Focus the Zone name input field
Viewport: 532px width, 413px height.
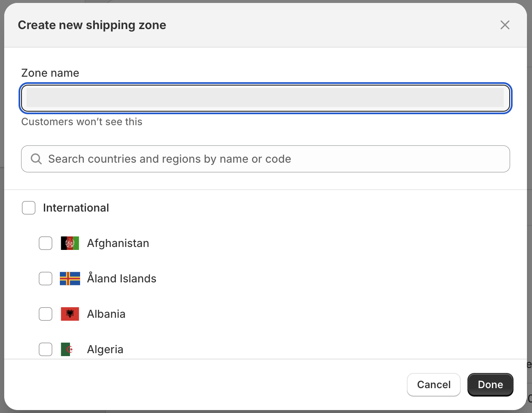click(266, 98)
